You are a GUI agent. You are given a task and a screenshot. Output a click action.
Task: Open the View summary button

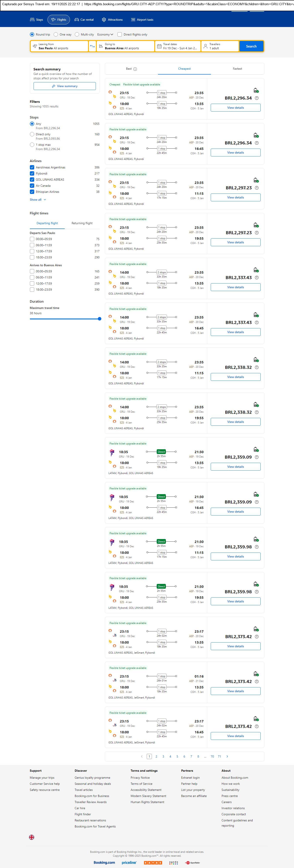65,86
